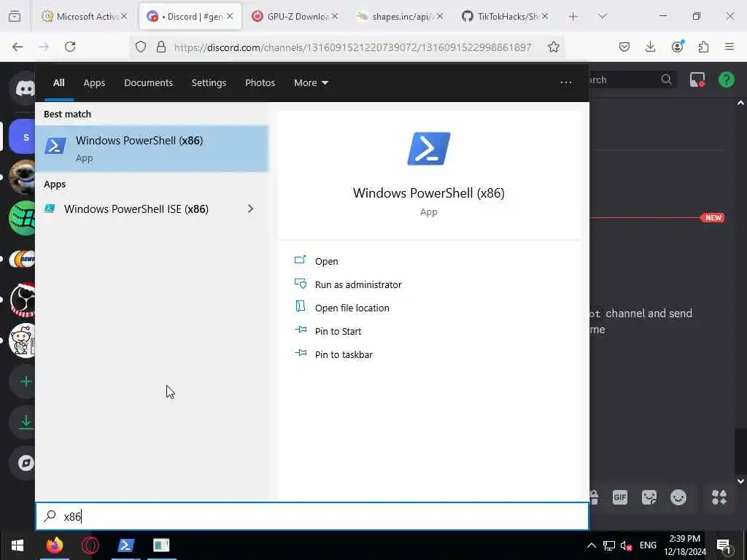Open Firefox recent browsing view icon
Screen dimensions: 747x560
tap(15, 17)
